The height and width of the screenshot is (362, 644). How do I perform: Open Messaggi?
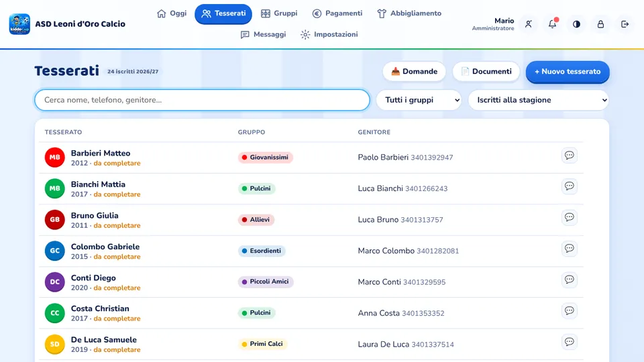click(x=263, y=34)
